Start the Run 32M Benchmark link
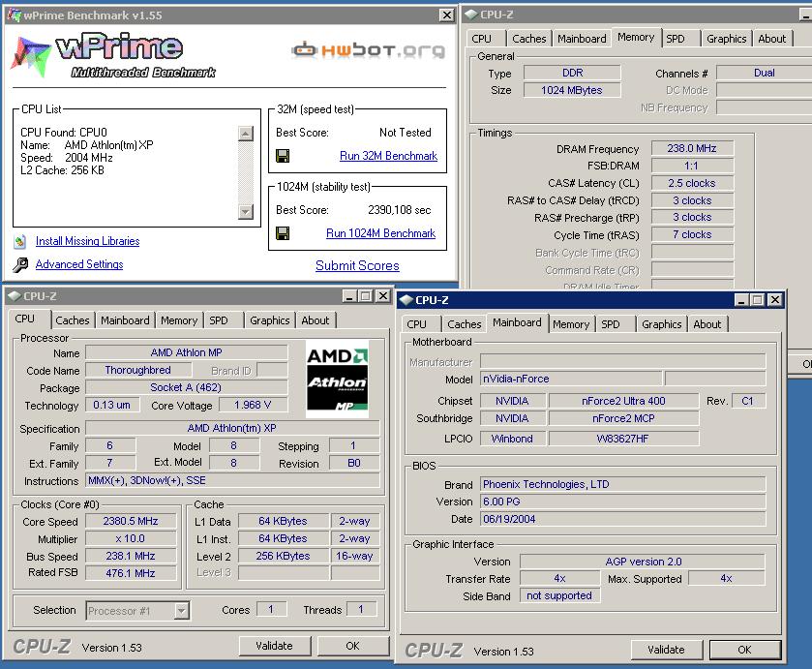This screenshot has width=812, height=669. [x=388, y=156]
